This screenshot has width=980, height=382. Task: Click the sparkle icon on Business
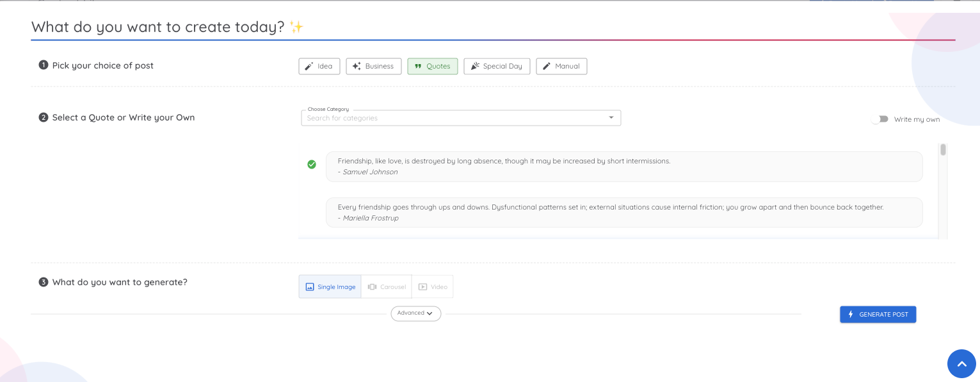[357, 66]
